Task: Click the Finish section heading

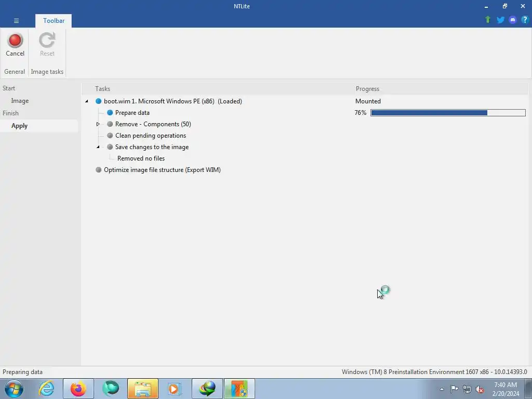Action: (x=10, y=113)
